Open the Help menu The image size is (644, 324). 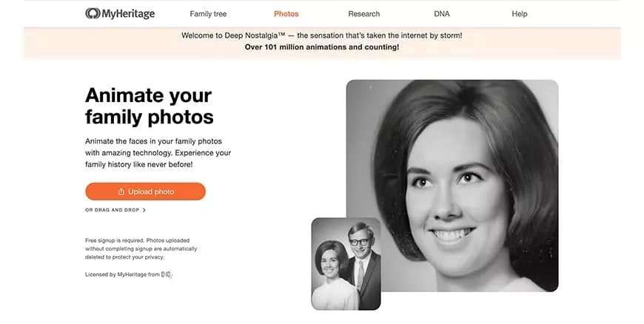pos(519,14)
